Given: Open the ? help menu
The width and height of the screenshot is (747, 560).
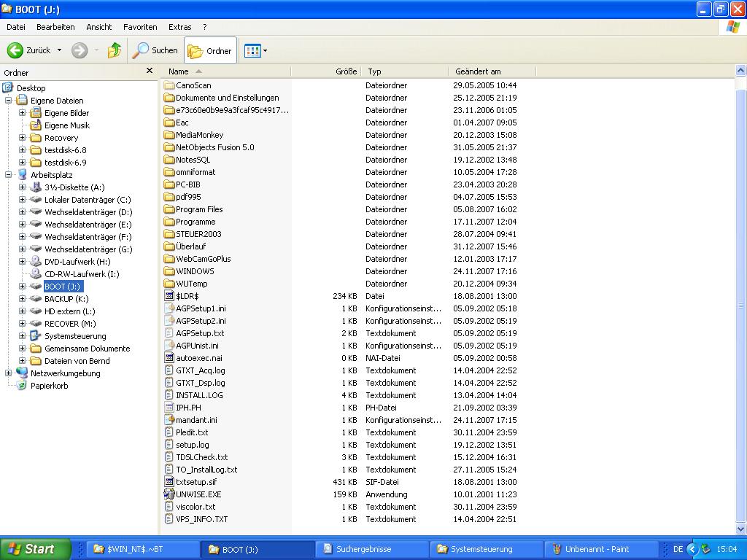Looking at the screenshot, I should coord(205,27).
